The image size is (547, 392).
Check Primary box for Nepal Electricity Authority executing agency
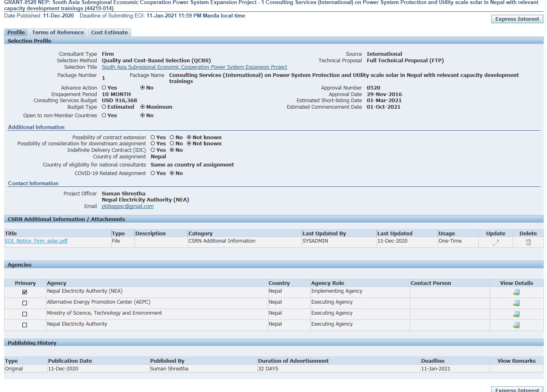25,325
